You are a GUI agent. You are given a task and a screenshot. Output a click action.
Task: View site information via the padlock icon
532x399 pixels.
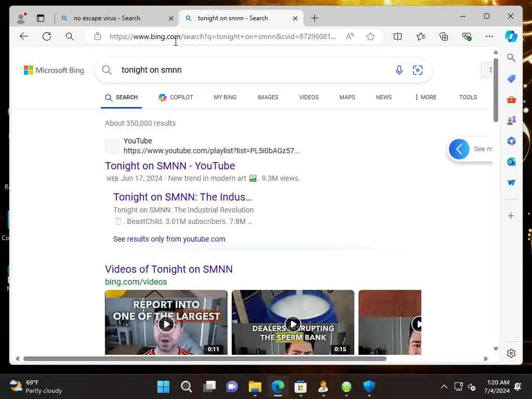97,36
